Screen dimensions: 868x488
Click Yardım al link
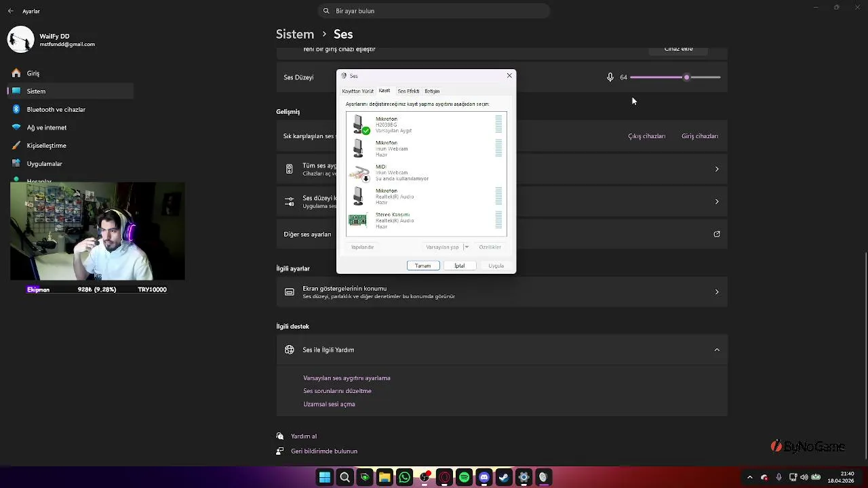point(304,436)
